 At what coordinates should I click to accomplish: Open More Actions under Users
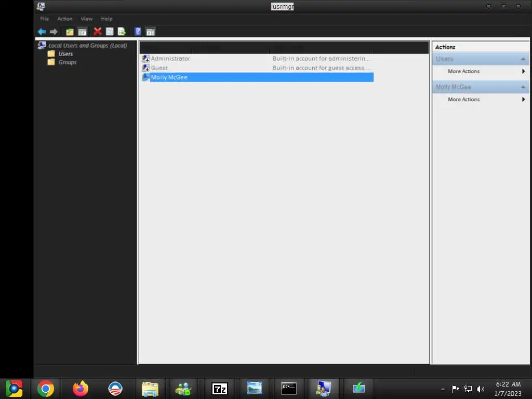(463, 71)
